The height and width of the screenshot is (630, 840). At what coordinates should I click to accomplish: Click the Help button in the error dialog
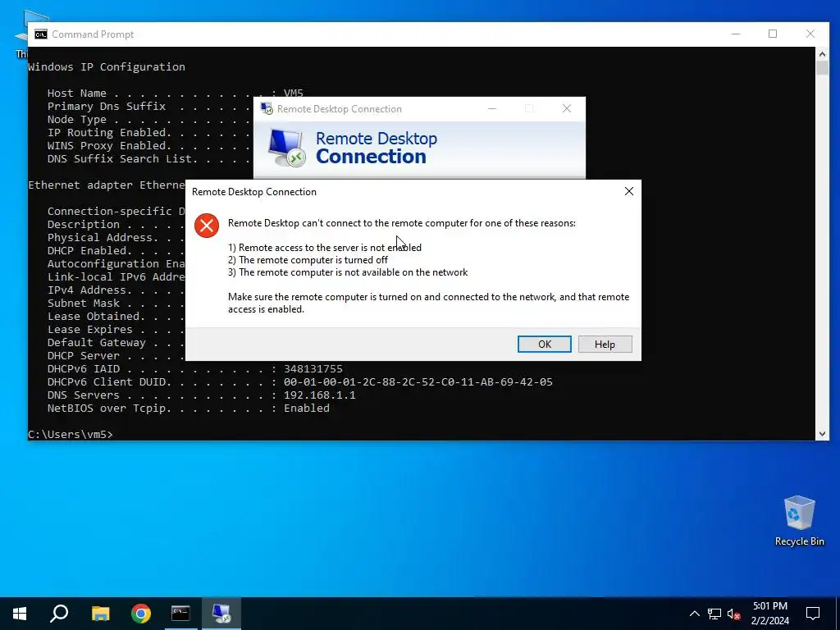point(605,344)
